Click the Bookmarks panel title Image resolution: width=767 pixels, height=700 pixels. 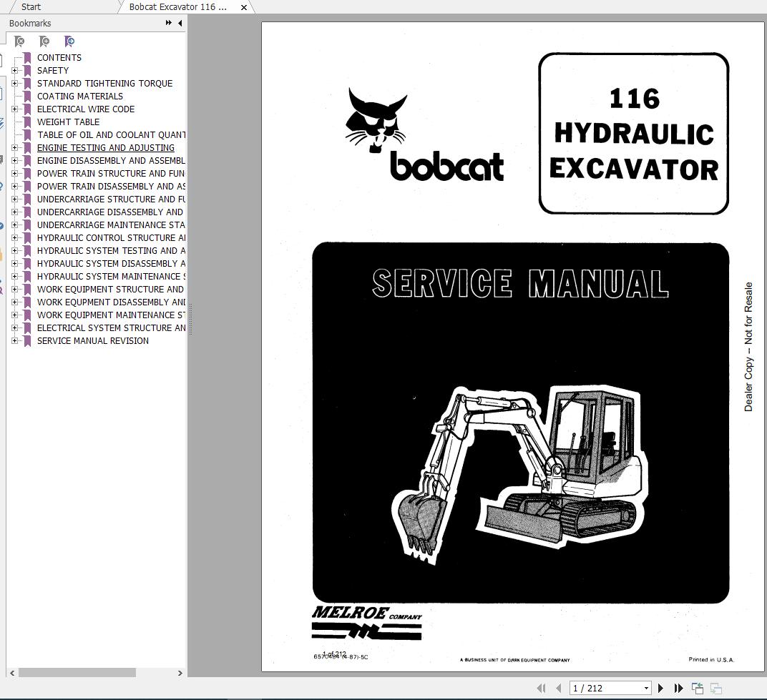30,23
